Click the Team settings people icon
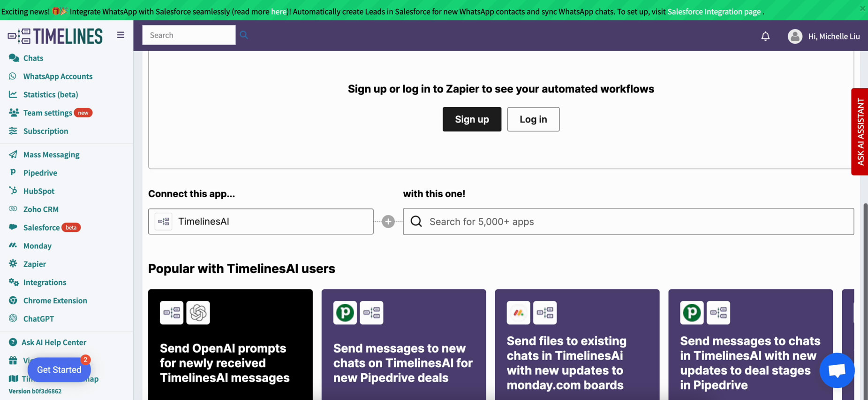Viewport: 868px width, 400px height. point(14,112)
